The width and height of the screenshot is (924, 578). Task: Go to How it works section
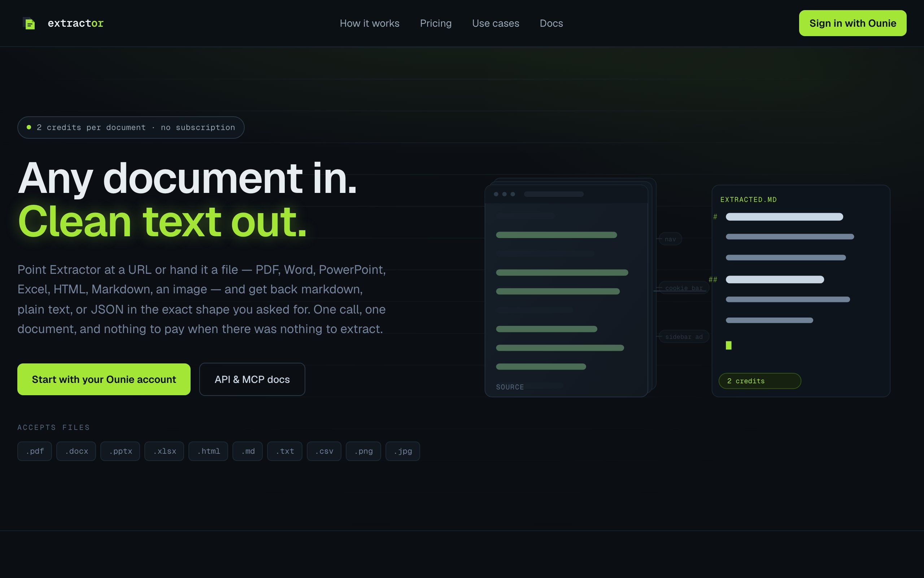pos(369,23)
